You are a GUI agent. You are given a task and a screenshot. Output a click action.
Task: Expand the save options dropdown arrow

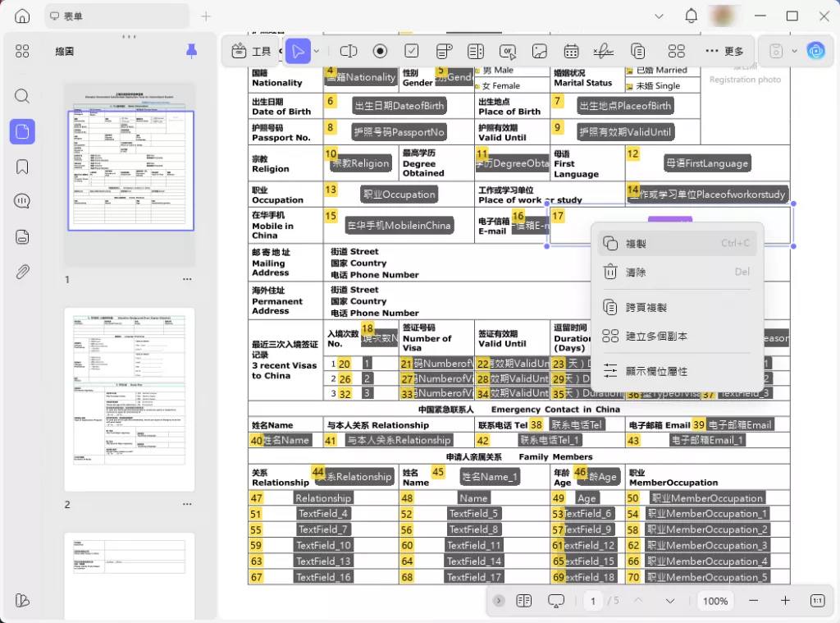794,51
